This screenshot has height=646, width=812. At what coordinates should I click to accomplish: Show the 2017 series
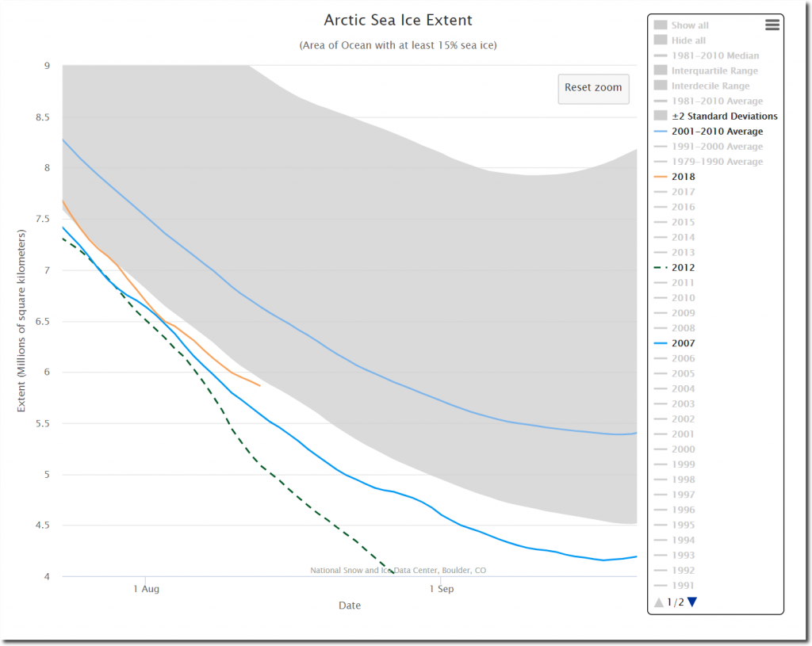[683, 192]
